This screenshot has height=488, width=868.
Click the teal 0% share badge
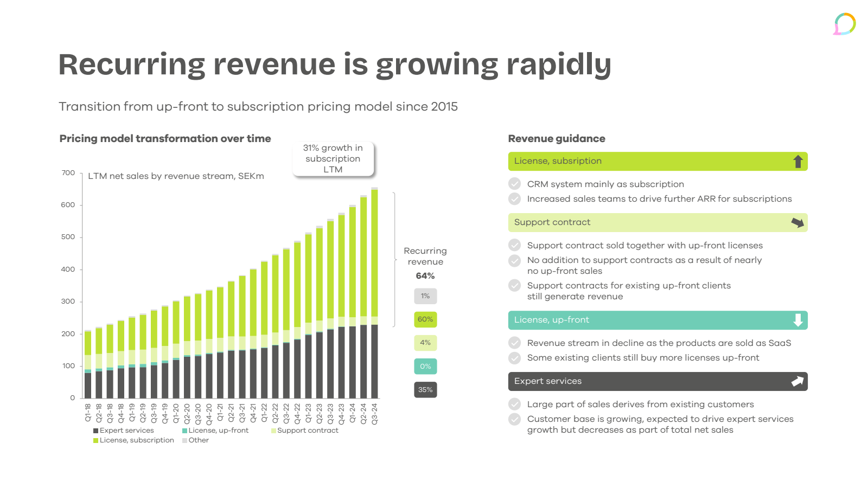[425, 367]
